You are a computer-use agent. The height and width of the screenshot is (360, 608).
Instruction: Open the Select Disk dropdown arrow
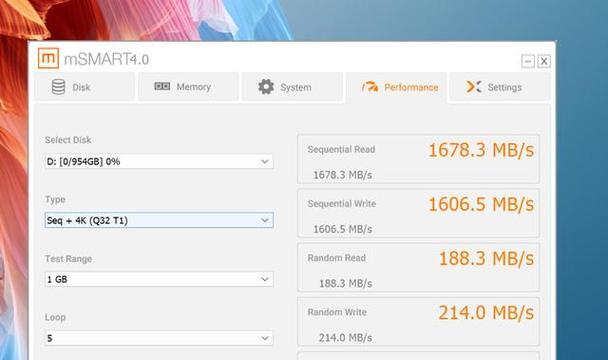click(x=265, y=161)
